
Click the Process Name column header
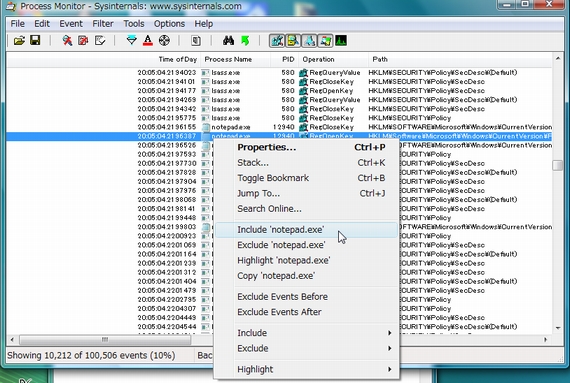pyautogui.click(x=235, y=59)
